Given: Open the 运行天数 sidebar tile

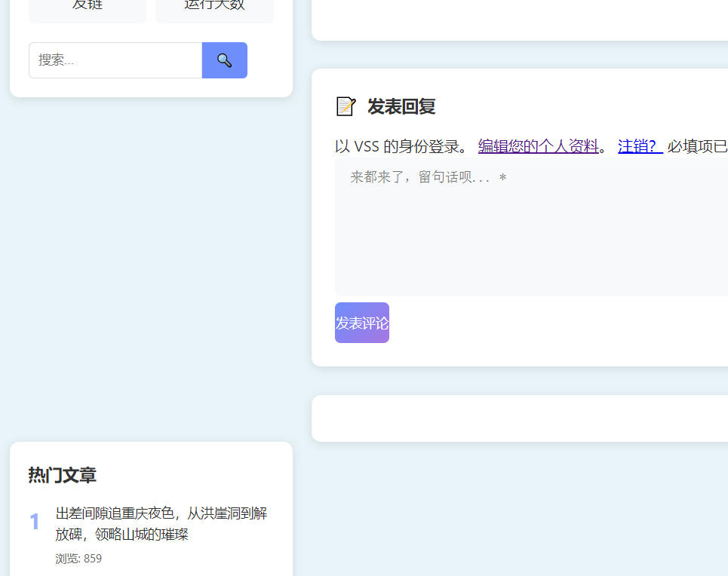Looking at the screenshot, I should click(x=214, y=8).
